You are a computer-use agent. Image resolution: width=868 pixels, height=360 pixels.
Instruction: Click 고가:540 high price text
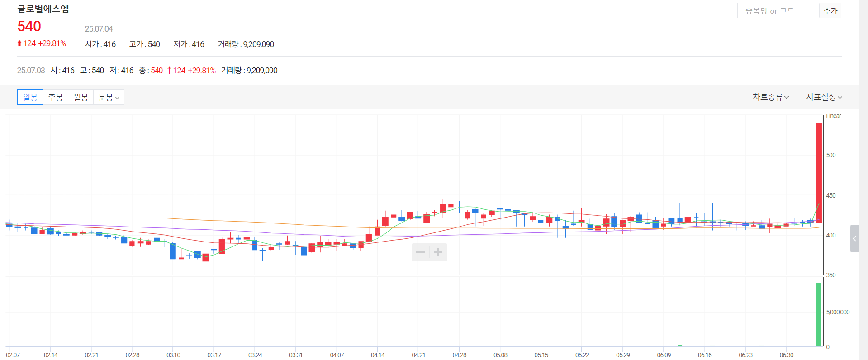click(x=145, y=44)
